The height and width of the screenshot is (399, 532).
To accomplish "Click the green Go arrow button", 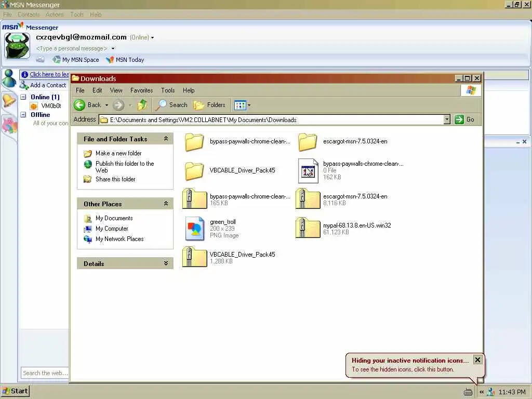I will 459,119.
